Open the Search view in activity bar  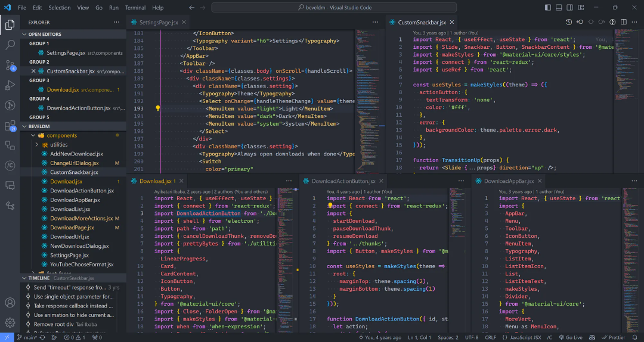[x=10, y=45]
